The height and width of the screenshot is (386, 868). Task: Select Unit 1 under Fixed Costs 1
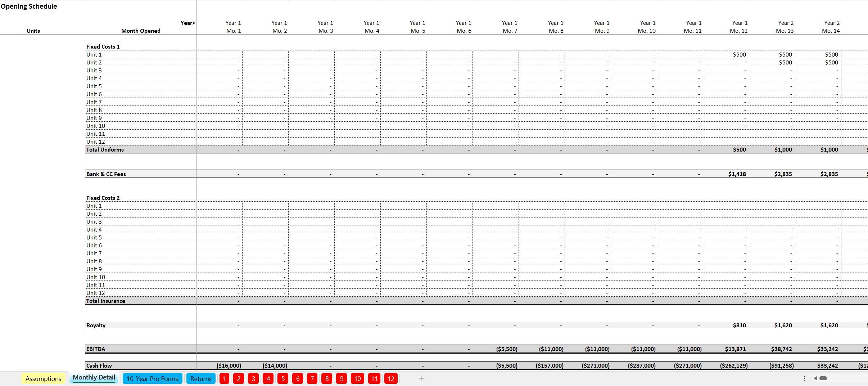94,54
